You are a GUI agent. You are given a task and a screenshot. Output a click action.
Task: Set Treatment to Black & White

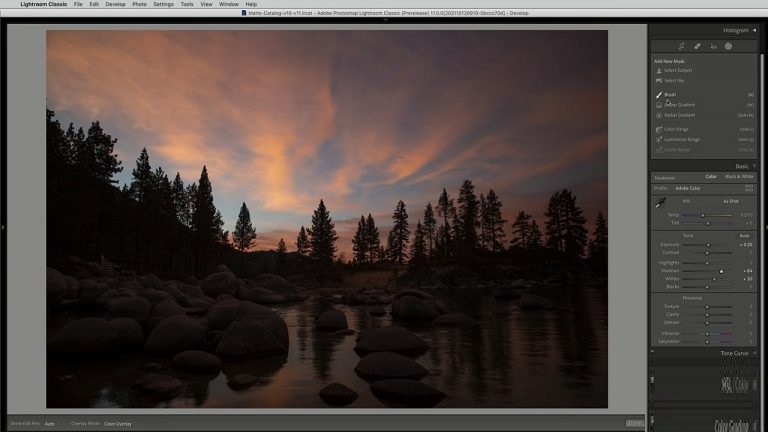pos(739,177)
